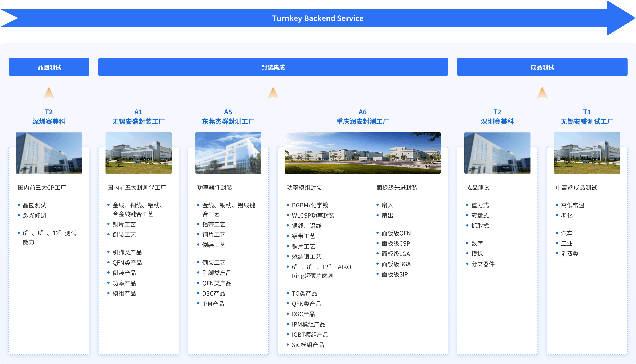Image resolution: width=636 pixels, height=364 pixels.
Task: Click the 功率器件封装 heading
Action: tap(215, 188)
